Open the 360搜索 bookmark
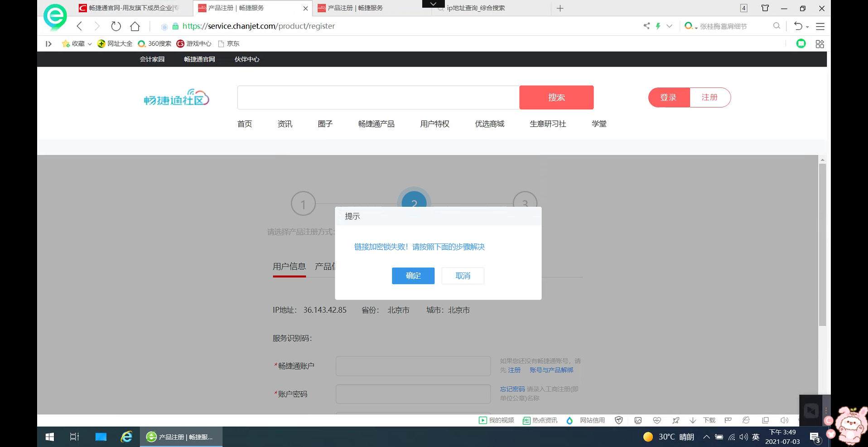 [154, 44]
